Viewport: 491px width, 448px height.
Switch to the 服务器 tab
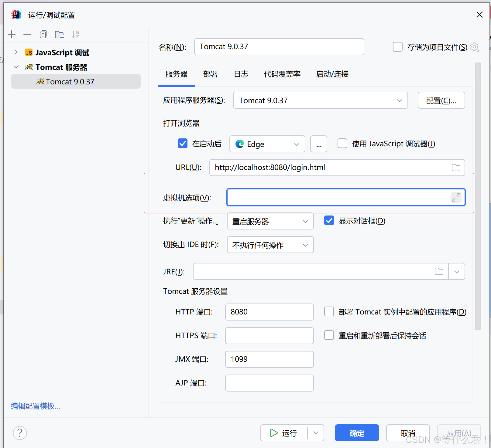pos(177,74)
